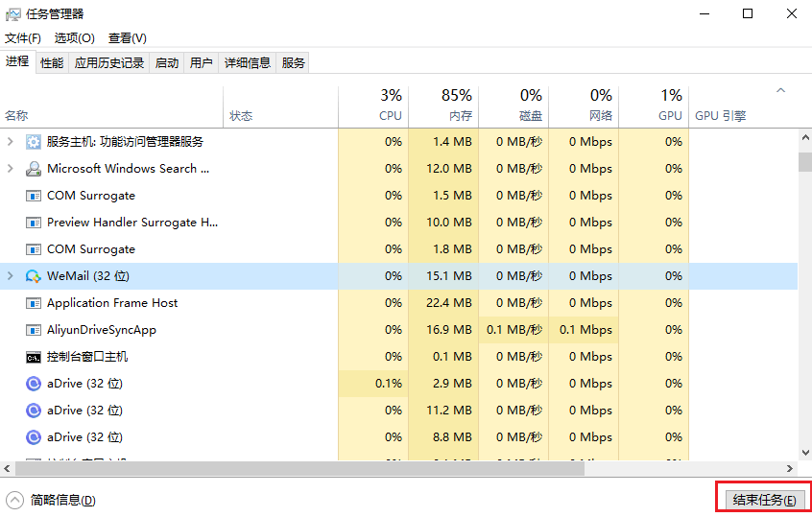Viewport: 812px width, 517px height.
Task: Click the WeMail app icon
Action: (x=34, y=276)
